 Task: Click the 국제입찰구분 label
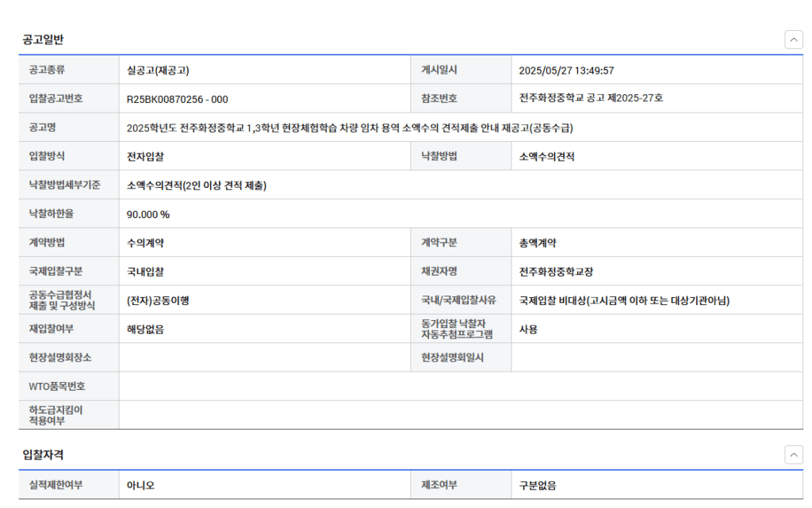(x=56, y=271)
